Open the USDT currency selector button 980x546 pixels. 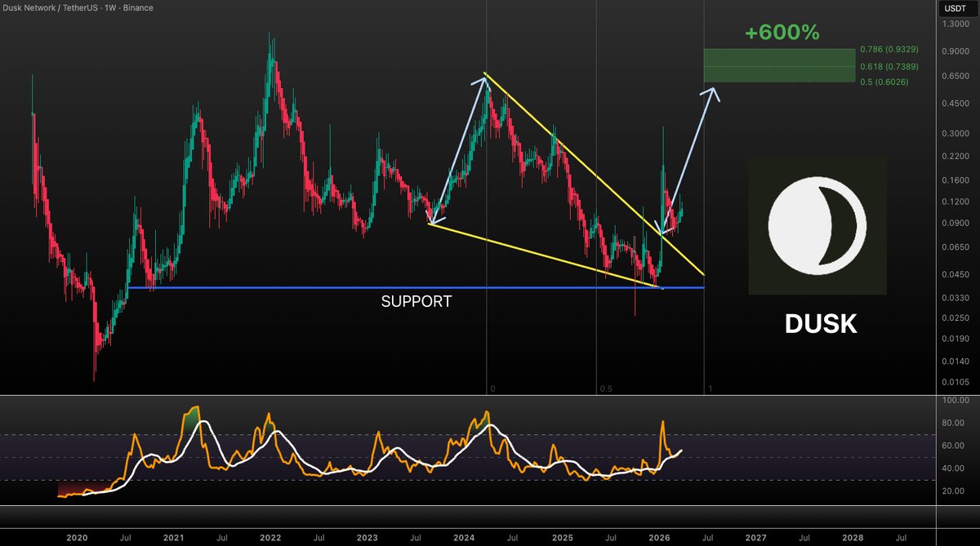point(957,8)
